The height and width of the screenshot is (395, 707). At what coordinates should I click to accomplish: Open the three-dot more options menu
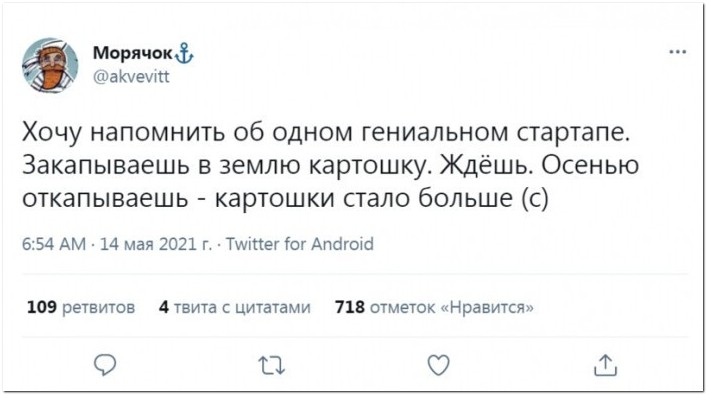678,52
